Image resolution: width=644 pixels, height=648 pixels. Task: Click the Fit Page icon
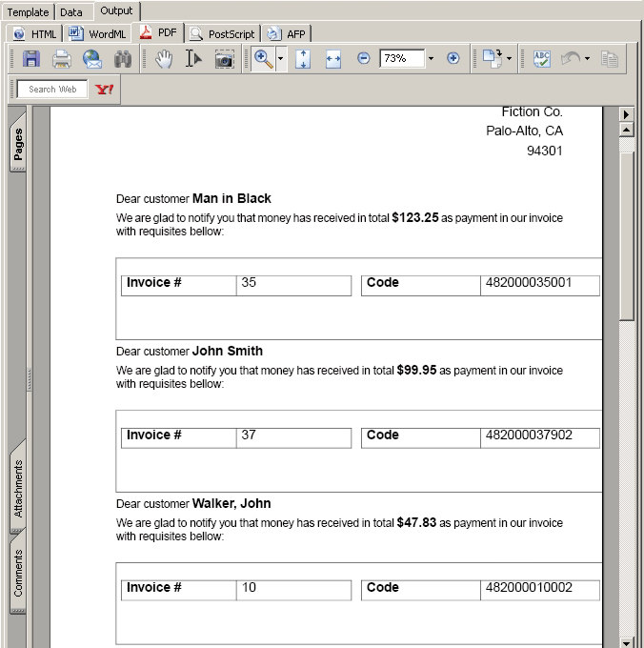coord(303,59)
